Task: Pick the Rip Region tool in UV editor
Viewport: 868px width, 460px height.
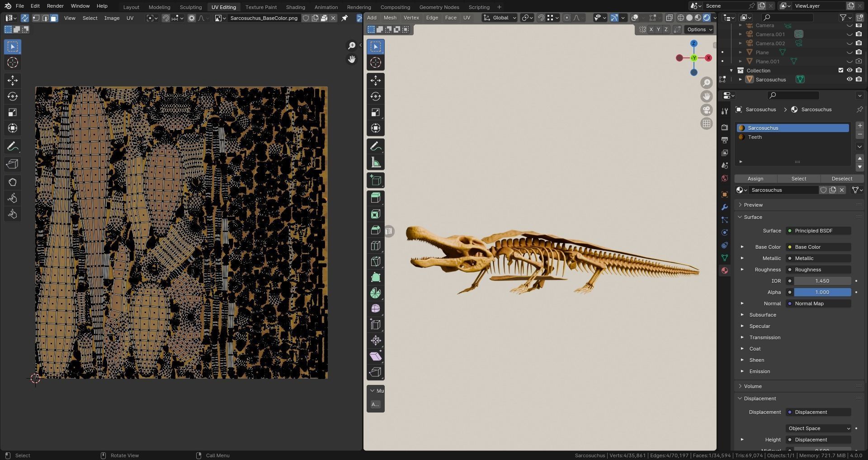Action: [13, 164]
